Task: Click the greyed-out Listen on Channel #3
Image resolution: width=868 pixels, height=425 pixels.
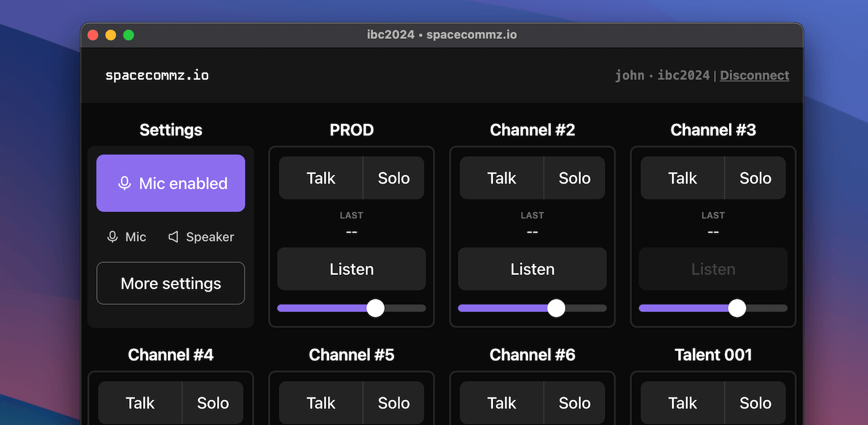Action: pyautogui.click(x=713, y=269)
